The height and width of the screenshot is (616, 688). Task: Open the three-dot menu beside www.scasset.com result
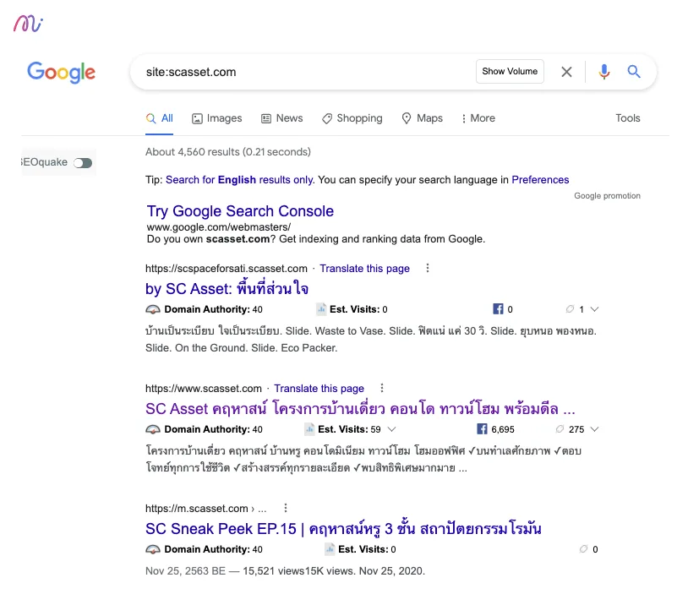tap(382, 389)
